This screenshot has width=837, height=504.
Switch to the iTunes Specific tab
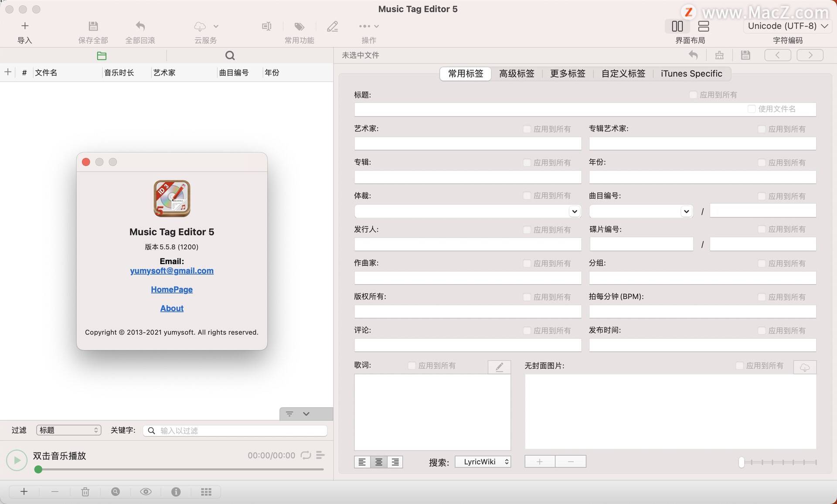point(691,74)
